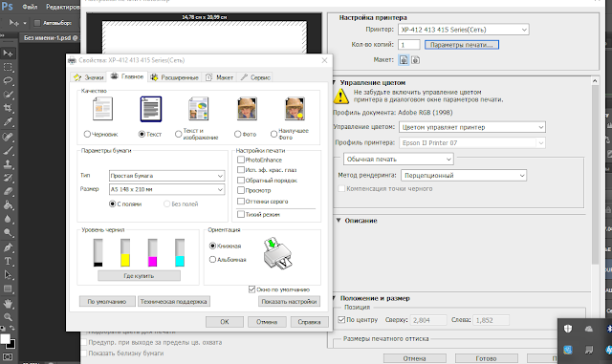
Task: Select the History Brush tool
Action: [x=8, y=178]
